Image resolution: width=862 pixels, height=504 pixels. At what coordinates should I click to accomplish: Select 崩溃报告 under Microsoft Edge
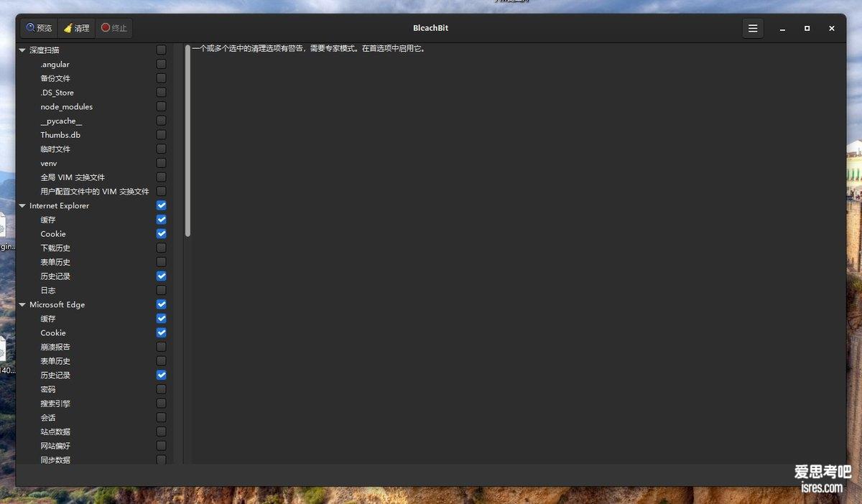55,347
